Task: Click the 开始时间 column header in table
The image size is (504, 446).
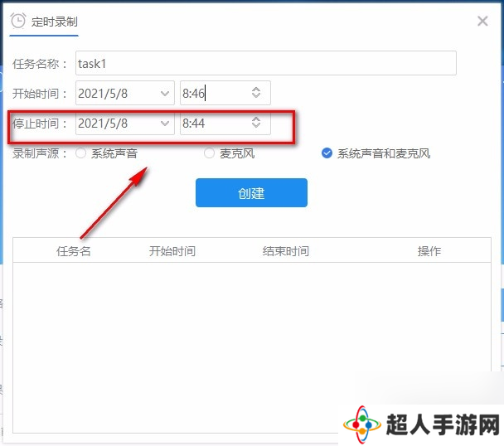Action: 172,251
